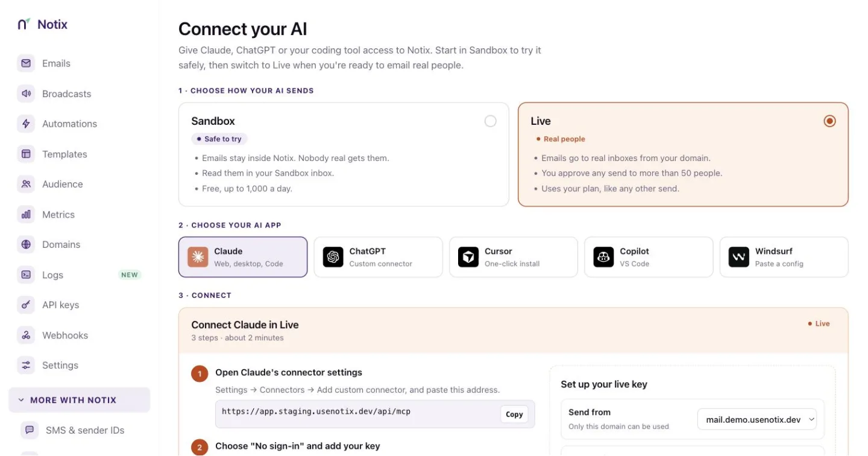
Task: Click the Audience people icon
Action: 26,184
